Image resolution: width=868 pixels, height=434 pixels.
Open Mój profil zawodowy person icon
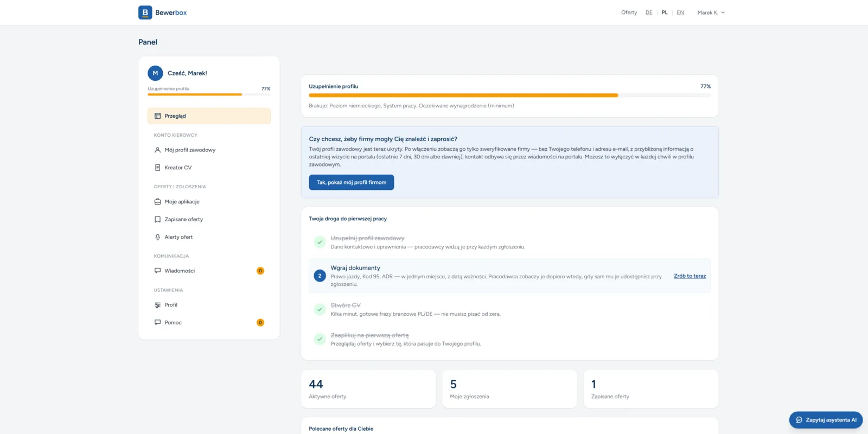(x=157, y=150)
